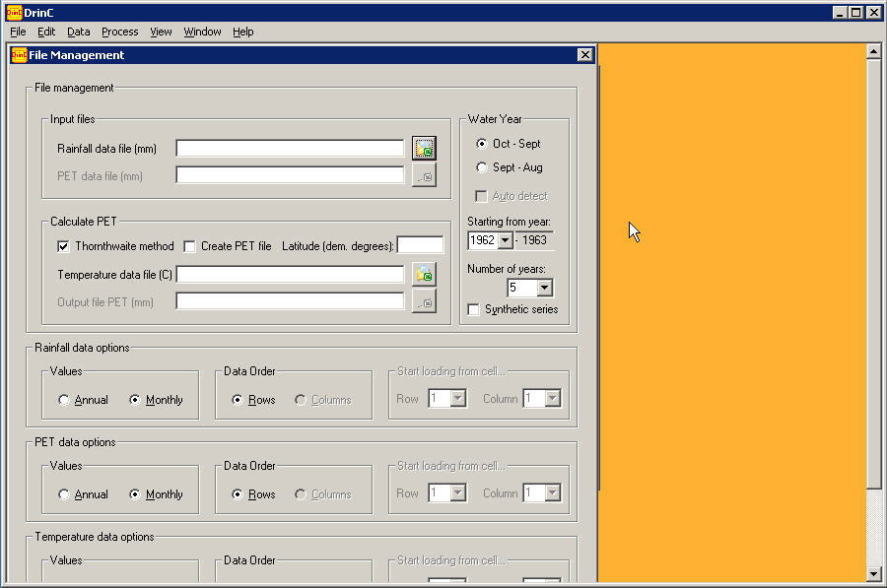Open the Process menu

[120, 32]
